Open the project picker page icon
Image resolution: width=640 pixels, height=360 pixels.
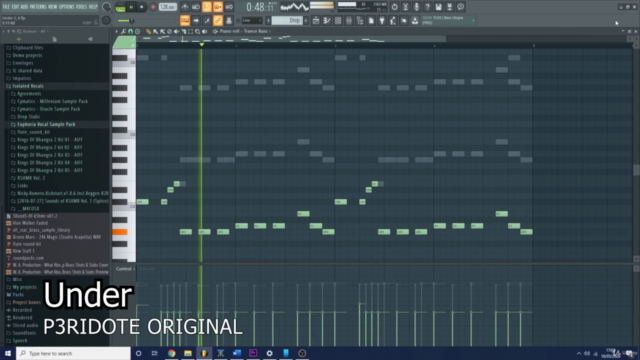[371, 20]
